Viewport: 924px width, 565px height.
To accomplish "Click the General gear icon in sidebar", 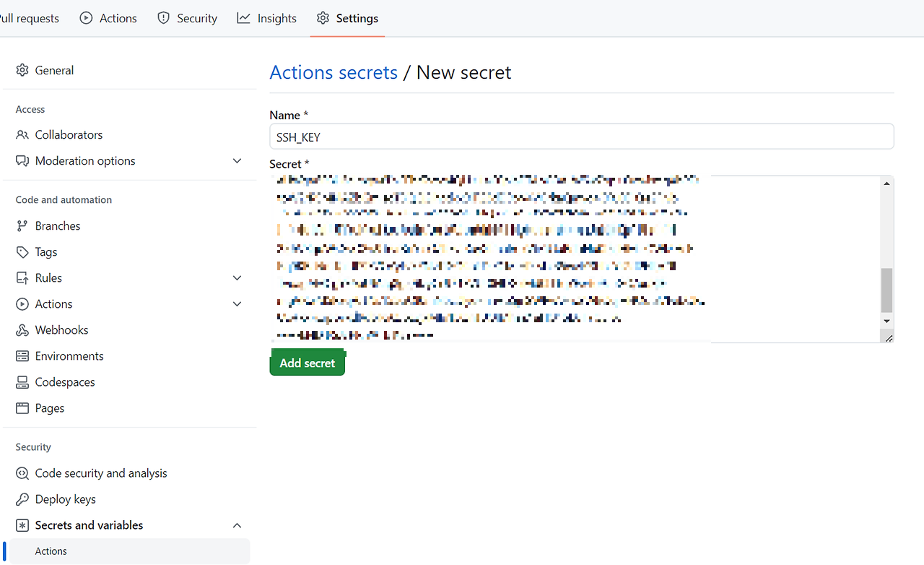I will pyautogui.click(x=22, y=70).
